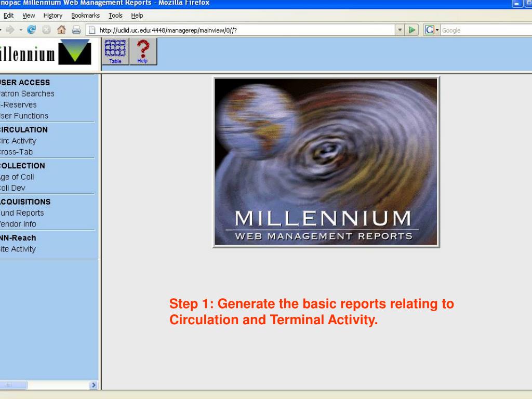
Task: Click the Millennium Web Management Reports splash image
Action: coord(326,162)
